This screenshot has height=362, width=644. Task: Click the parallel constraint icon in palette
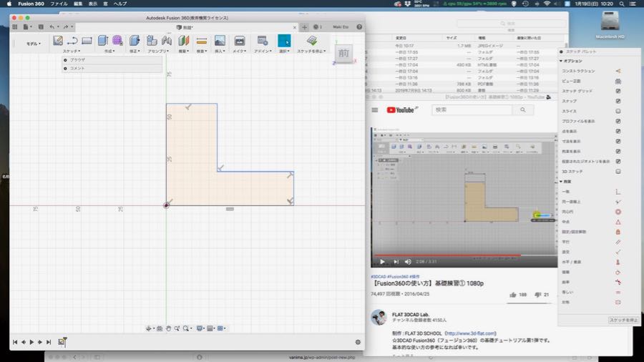point(618,242)
